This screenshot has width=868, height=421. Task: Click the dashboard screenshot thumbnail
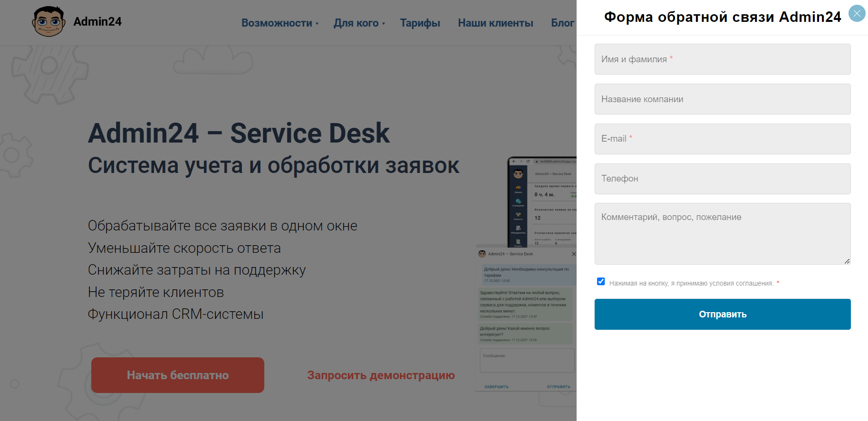[542, 202]
